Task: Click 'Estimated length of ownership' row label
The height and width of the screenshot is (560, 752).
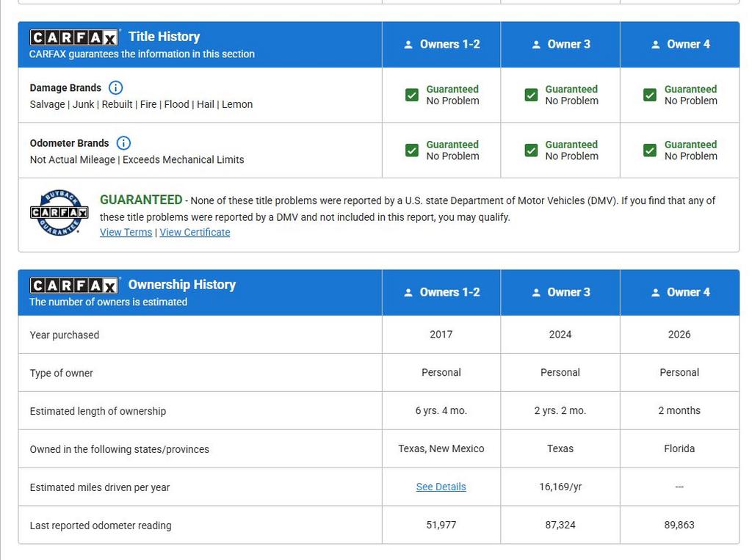Action: point(98,411)
